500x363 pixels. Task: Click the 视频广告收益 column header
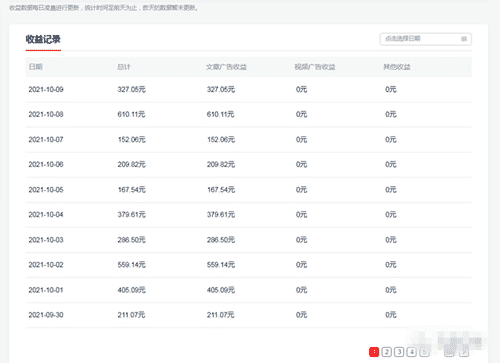tap(315, 67)
